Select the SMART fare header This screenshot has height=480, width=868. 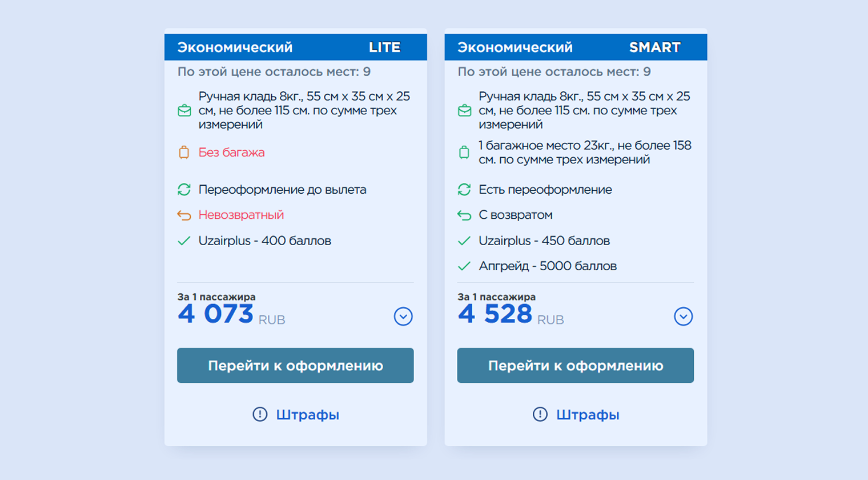(x=575, y=47)
